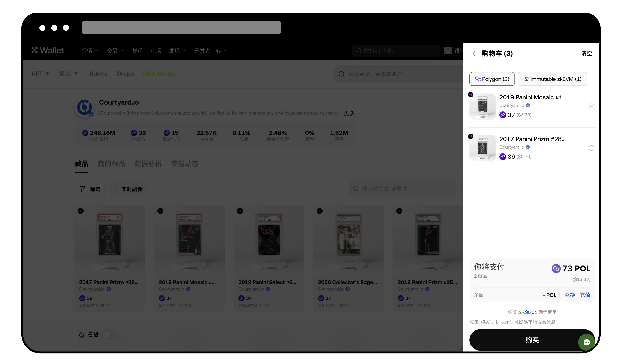The height and width of the screenshot is (364, 622).
Task: Click the browser address bar
Action: click(x=181, y=28)
